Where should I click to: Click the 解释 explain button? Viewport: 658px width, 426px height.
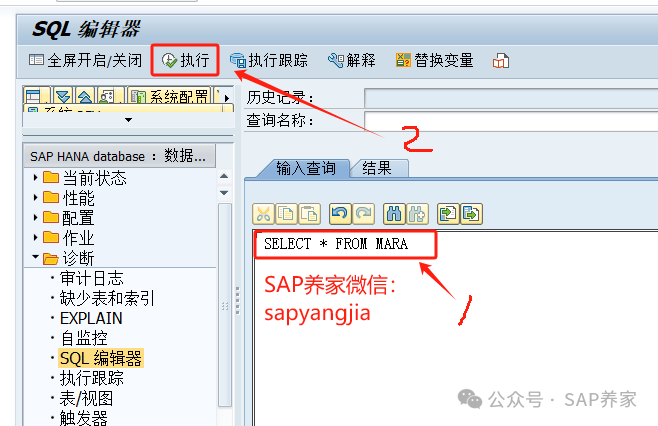click(352, 60)
